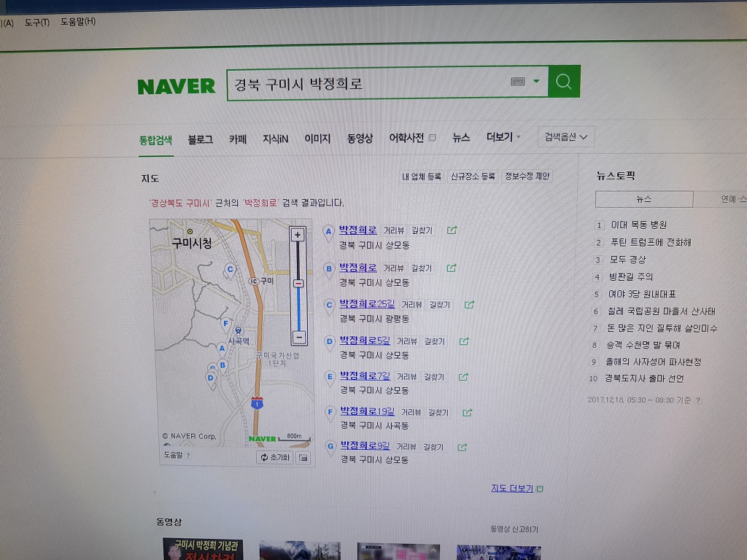This screenshot has width=747, height=560.
Task: Select the 뉴스 tab in 뉴스토픽
Action: (644, 199)
